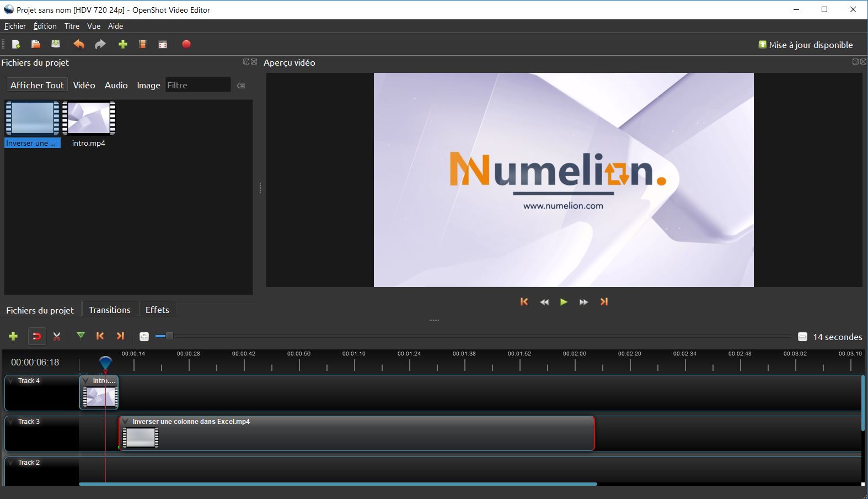This screenshot has height=499, width=868.
Task: Select the bottom Fichiers du projet tab
Action: (x=40, y=310)
